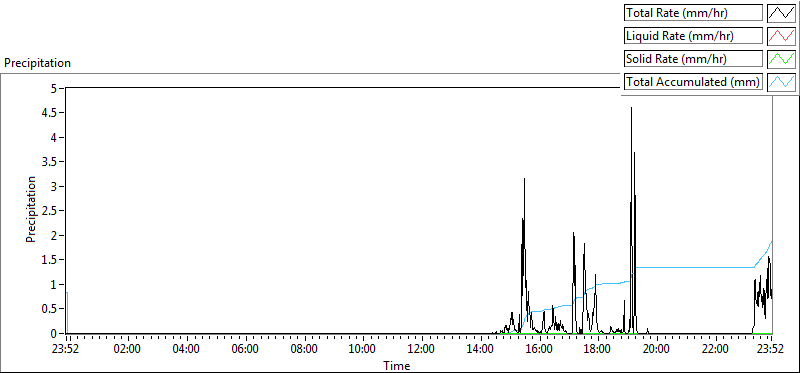Click the vertical Precipitation y-axis label
Viewport: 800px width, 373px height.
31,209
